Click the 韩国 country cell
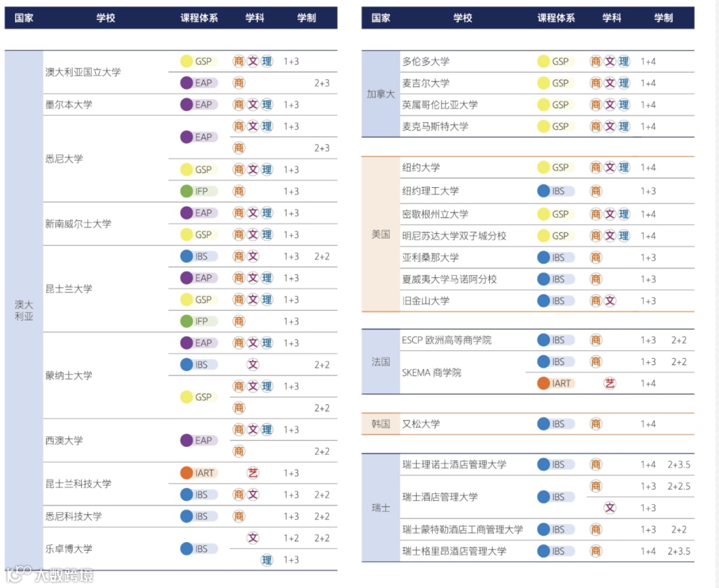 [x=381, y=424]
